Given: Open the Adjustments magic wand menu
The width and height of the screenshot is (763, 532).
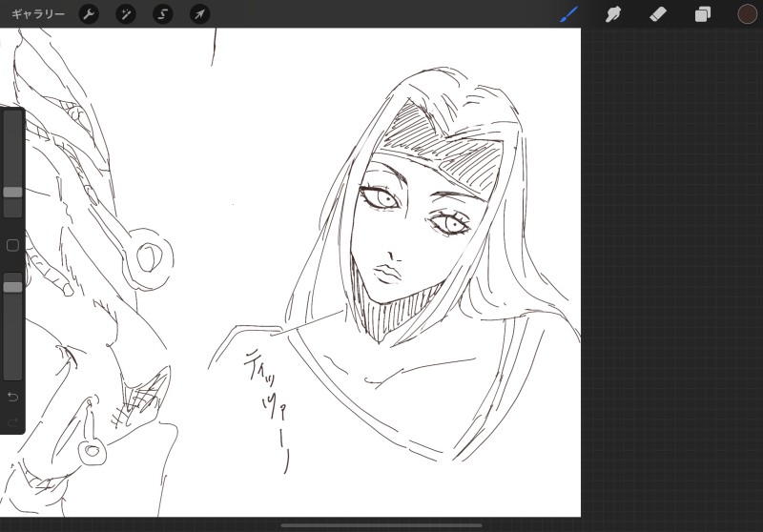Looking at the screenshot, I should coord(126,14).
